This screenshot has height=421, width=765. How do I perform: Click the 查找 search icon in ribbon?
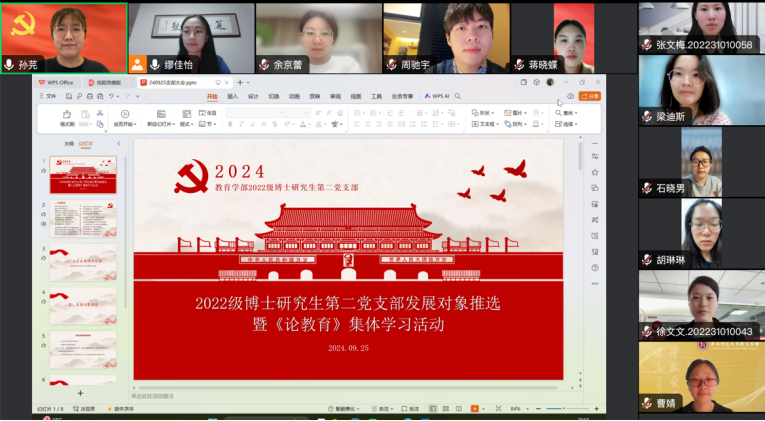[x=568, y=113]
